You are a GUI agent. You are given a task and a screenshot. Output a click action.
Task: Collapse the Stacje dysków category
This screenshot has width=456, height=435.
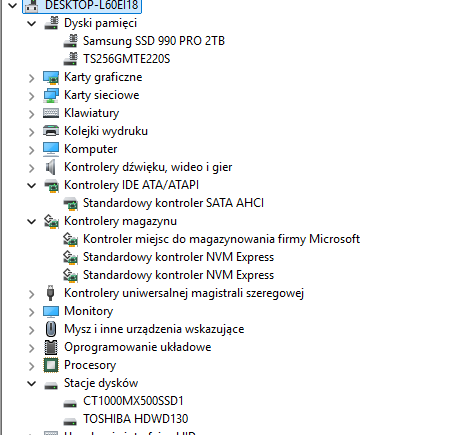pyautogui.click(x=31, y=384)
